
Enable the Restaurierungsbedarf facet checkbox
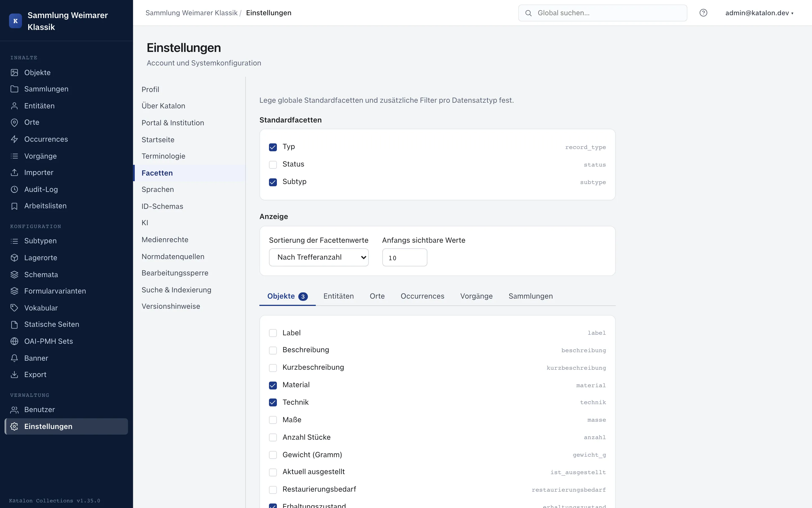pos(273,490)
